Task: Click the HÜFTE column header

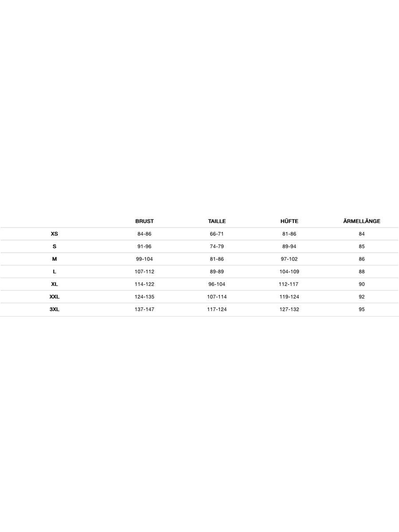Action: 289,221
